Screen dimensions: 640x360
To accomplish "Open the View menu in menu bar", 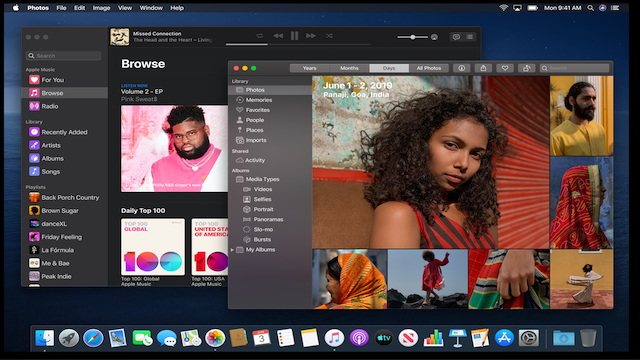I will [125, 8].
